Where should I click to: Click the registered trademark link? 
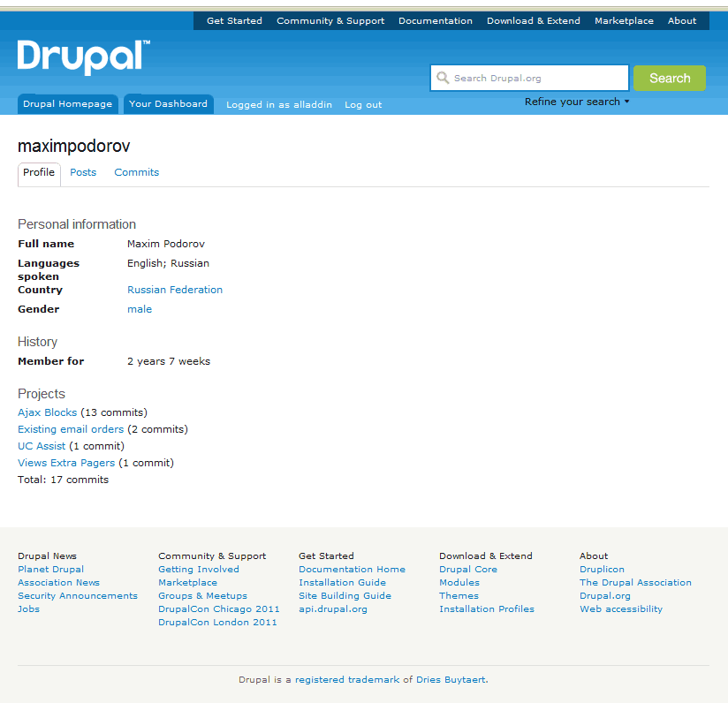pyautogui.click(x=347, y=680)
